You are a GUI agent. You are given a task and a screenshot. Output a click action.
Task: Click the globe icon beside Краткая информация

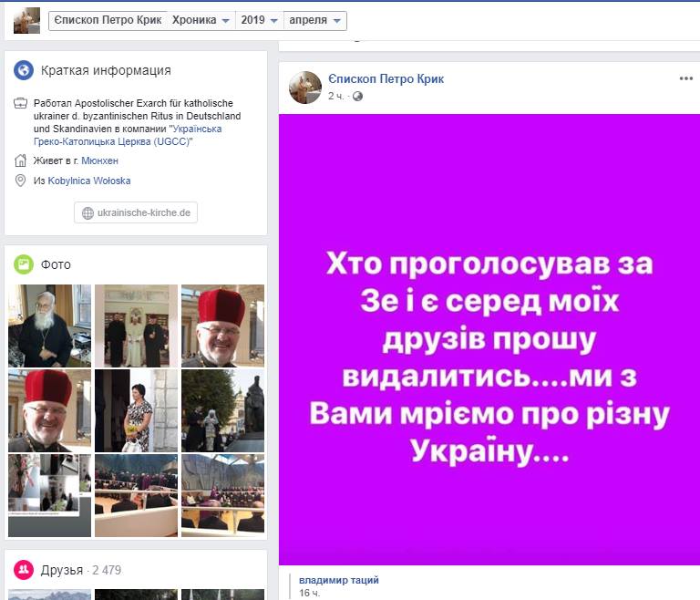click(24, 70)
